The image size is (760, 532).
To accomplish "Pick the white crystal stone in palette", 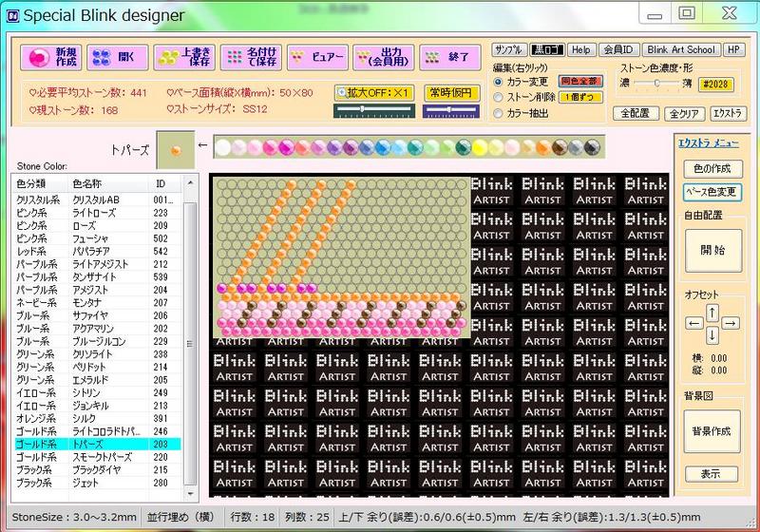I will tap(223, 147).
